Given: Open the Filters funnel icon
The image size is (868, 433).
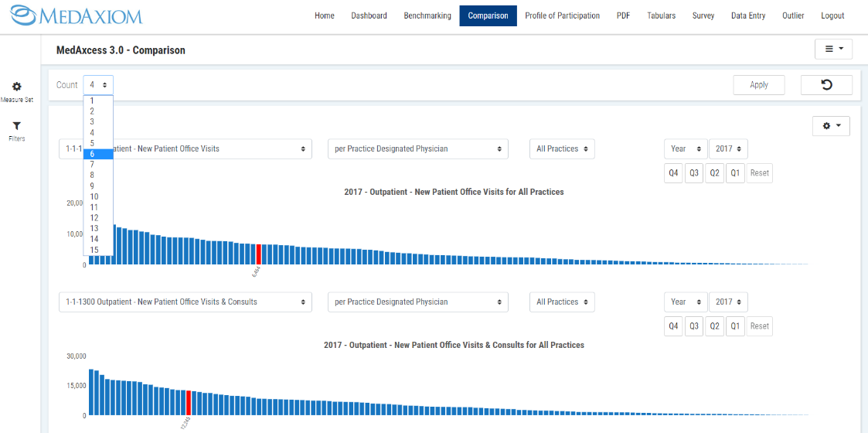Looking at the screenshot, I should tap(16, 126).
